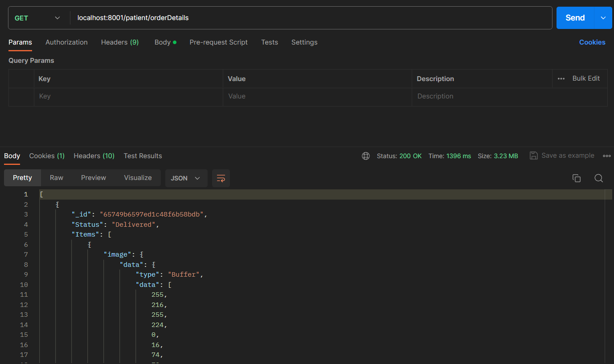Click Save as example
The height and width of the screenshot is (364, 614).
(562, 155)
